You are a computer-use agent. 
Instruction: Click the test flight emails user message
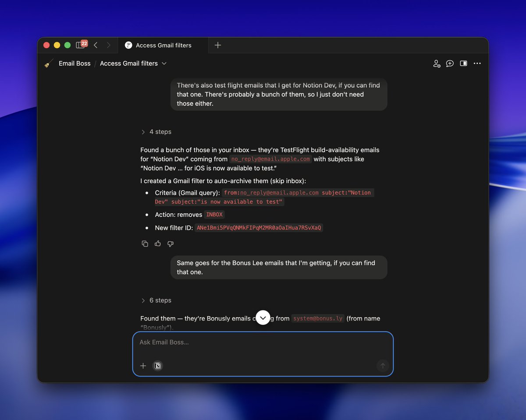[x=279, y=95]
